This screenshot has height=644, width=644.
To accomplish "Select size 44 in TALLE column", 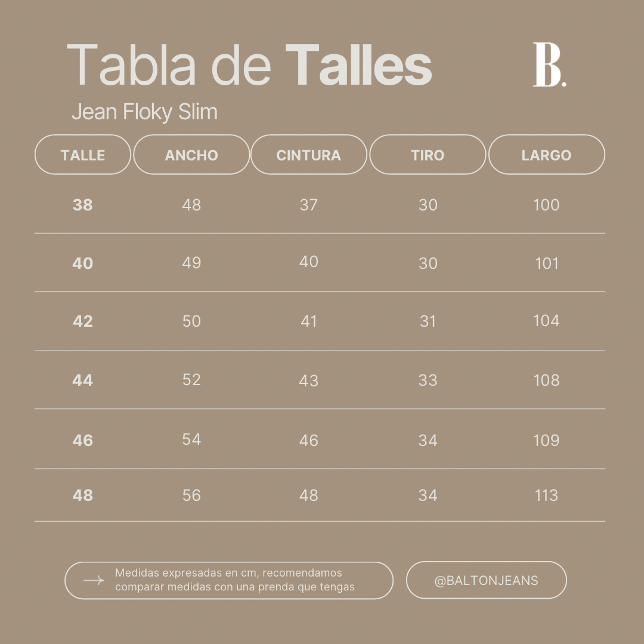I will pos(82,380).
